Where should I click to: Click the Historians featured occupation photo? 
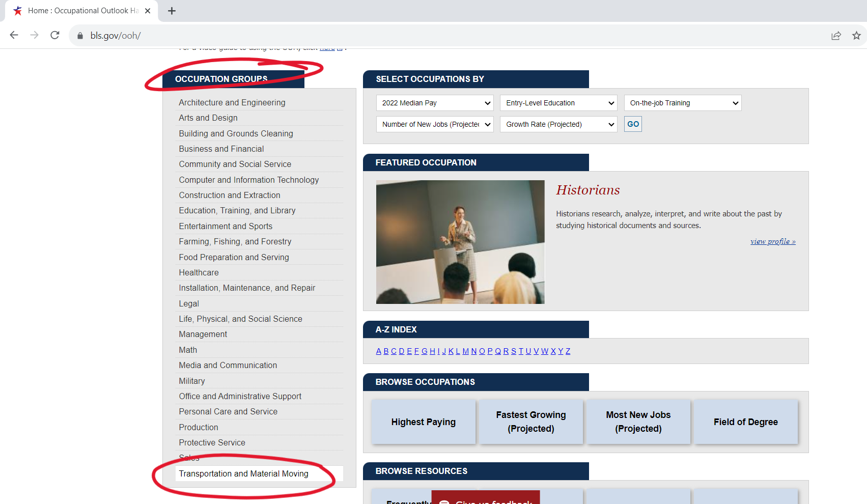pos(460,242)
